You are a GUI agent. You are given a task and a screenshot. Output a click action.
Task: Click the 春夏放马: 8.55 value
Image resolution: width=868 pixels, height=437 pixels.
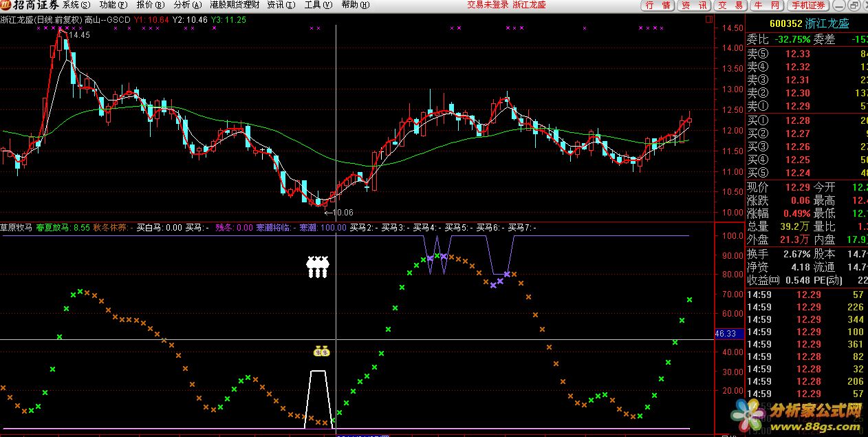click(63, 227)
